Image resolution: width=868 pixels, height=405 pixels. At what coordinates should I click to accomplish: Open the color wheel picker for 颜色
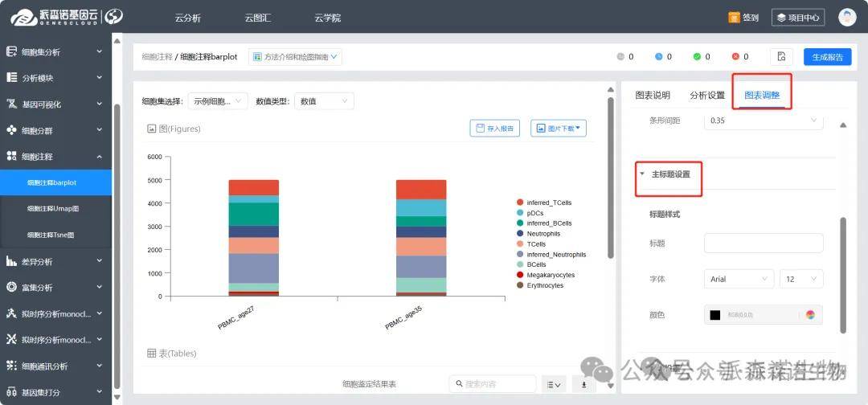pyautogui.click(x=810, y=315)
